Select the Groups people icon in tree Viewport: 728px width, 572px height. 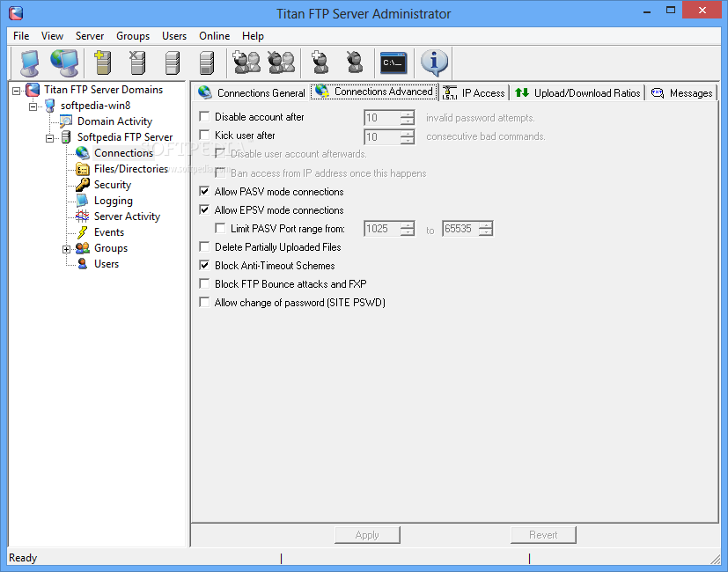point(83,248)
